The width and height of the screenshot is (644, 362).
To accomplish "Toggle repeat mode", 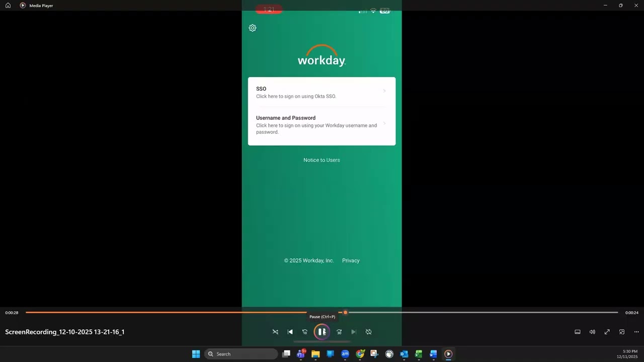I will (368, 332).
